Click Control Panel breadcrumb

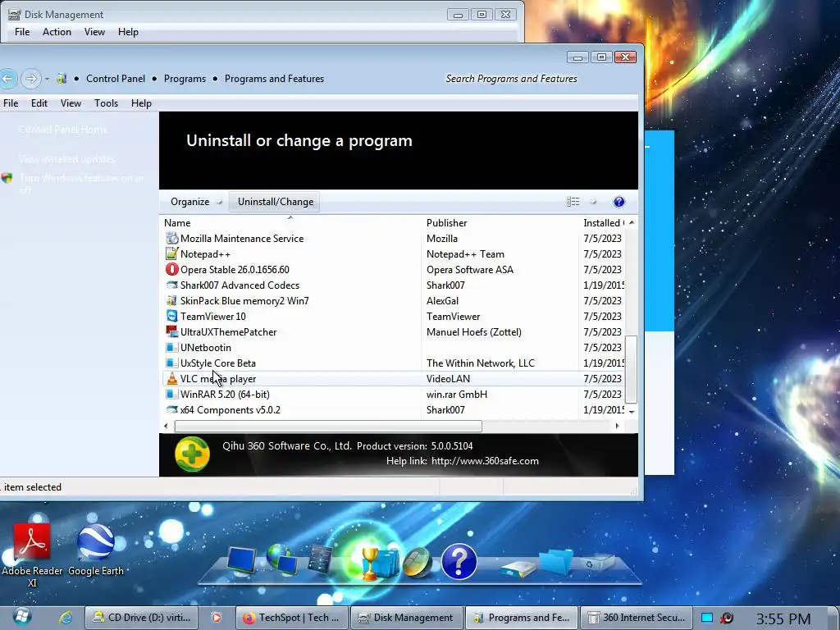116,79
